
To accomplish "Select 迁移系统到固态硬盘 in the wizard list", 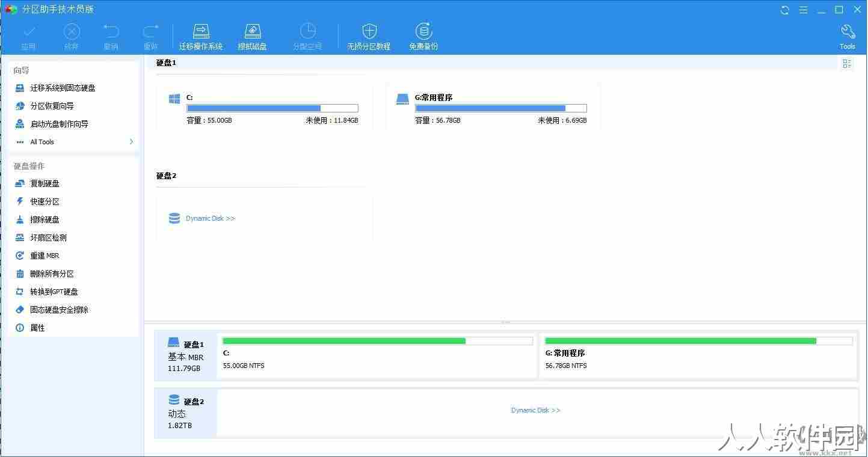I will (63, 88).
